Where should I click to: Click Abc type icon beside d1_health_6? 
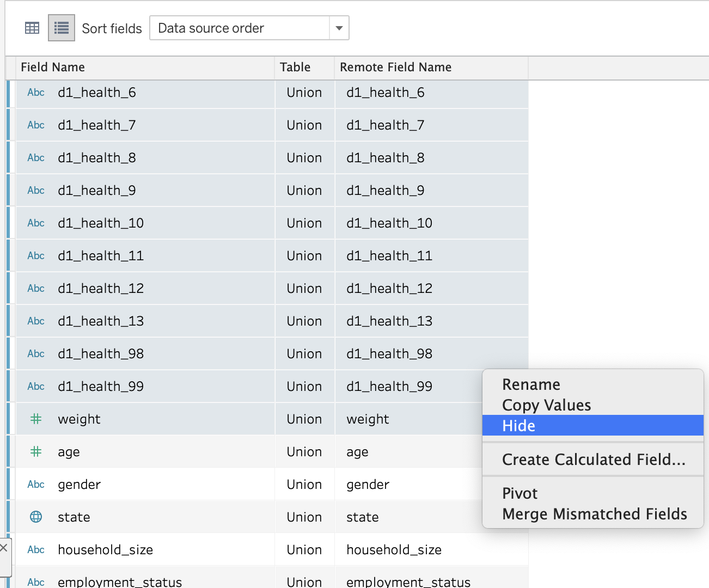(36, 92)
